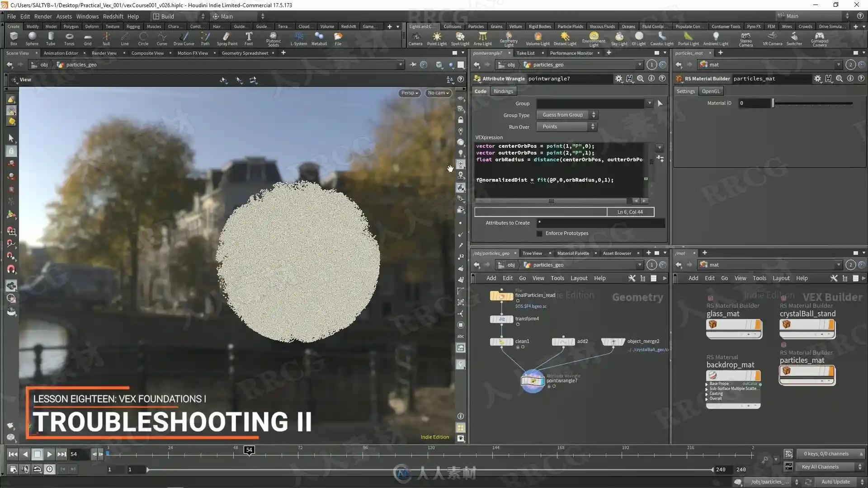The width and height of the screenshot is (868, 488).
Task: Select the pointwrangle7 node in network
Action: pos(533,381)
